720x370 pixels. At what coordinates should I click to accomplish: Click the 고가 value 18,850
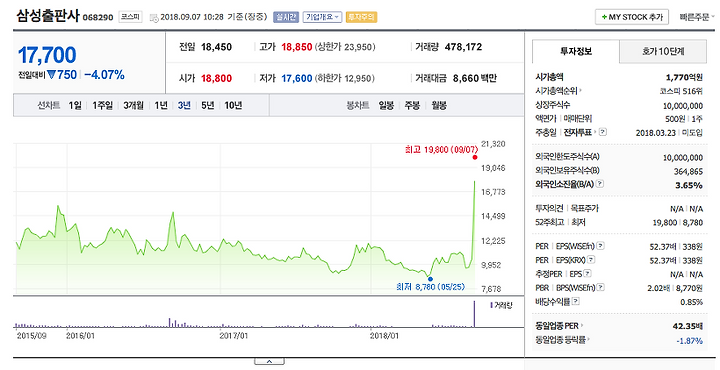297,47
